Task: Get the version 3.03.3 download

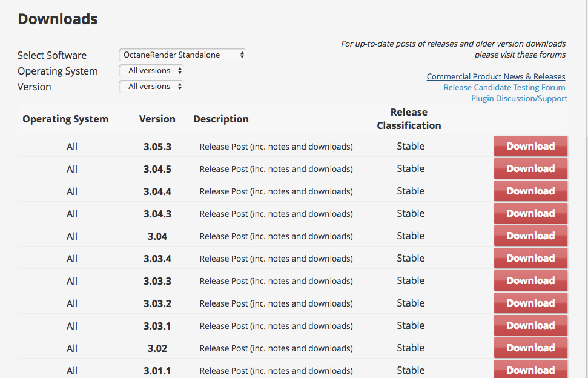Action: pyautogui.click(x=530, y=281)
